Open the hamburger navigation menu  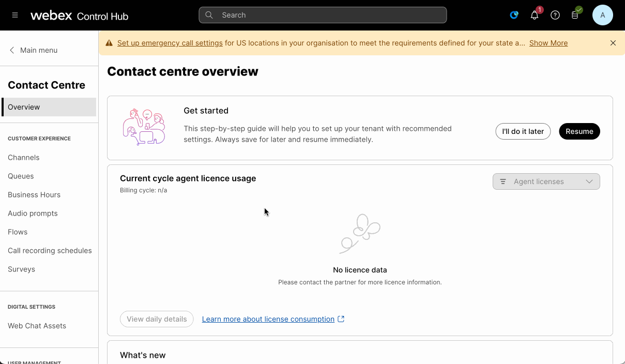(15, 16)
